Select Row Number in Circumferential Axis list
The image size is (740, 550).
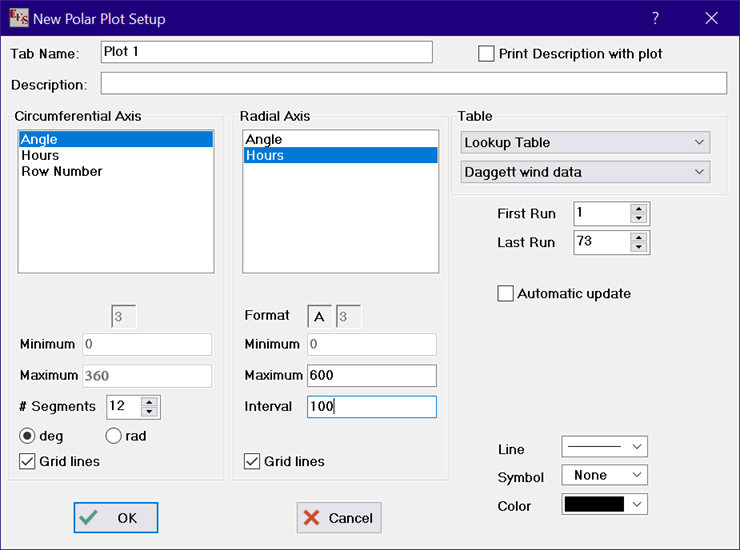62,172
